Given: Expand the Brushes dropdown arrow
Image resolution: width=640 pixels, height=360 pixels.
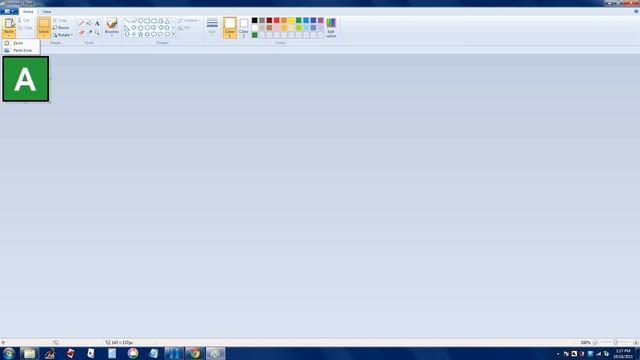Looking at the screenshot, I should coord(111,36).
